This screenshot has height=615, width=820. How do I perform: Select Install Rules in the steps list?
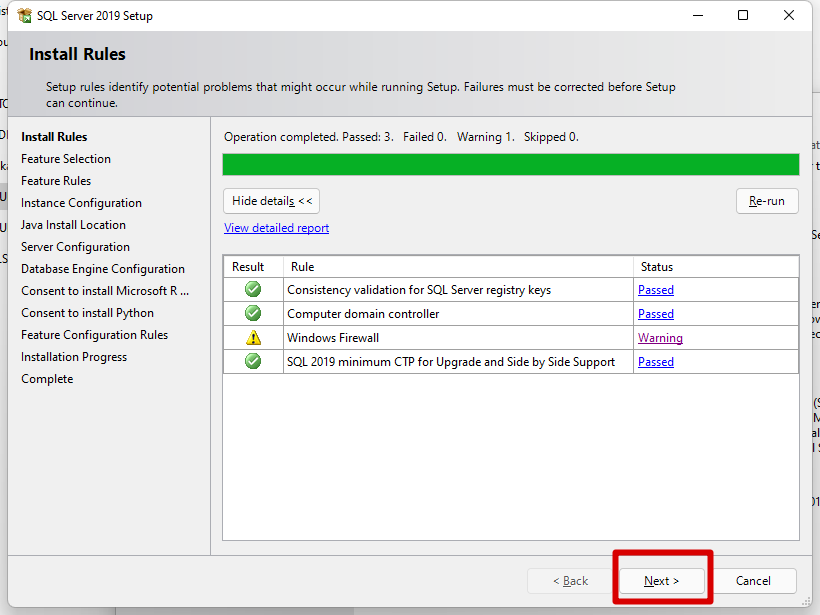pos(54,137)
